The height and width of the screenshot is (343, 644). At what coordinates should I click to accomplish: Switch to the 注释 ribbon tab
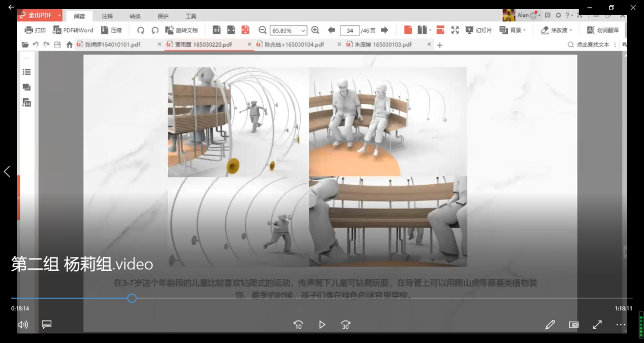107,16
